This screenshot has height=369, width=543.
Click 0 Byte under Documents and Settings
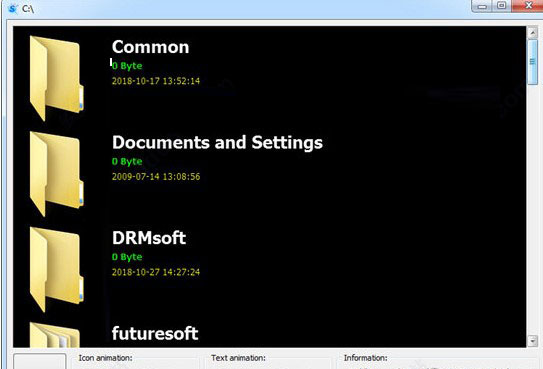[127, 161]
